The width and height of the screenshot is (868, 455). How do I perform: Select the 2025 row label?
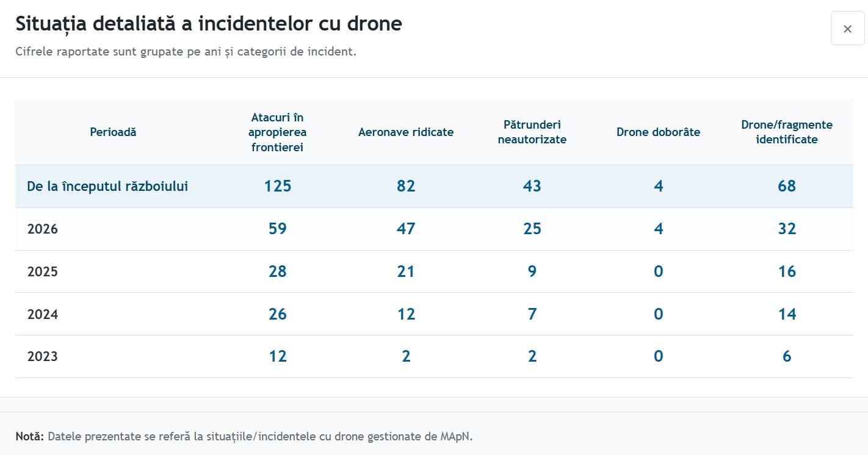[43, 272]
